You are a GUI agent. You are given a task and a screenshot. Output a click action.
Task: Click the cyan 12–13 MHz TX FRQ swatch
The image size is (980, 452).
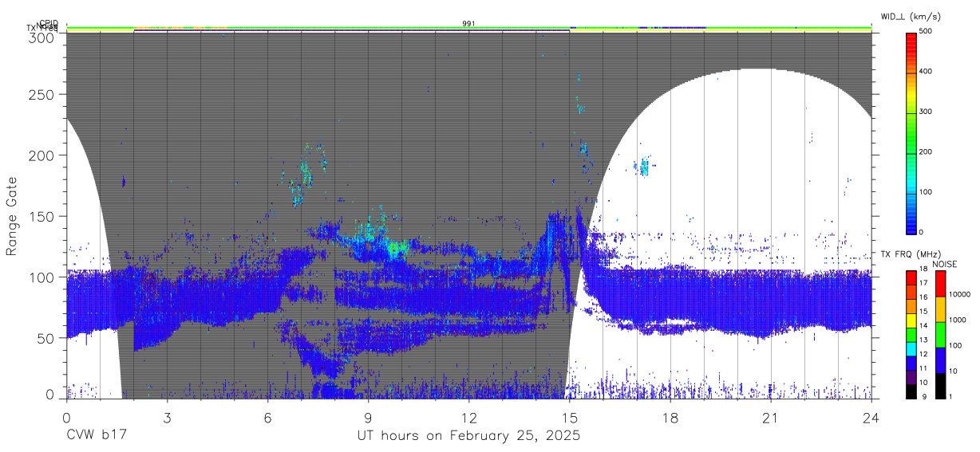click(x=911, y=348)
